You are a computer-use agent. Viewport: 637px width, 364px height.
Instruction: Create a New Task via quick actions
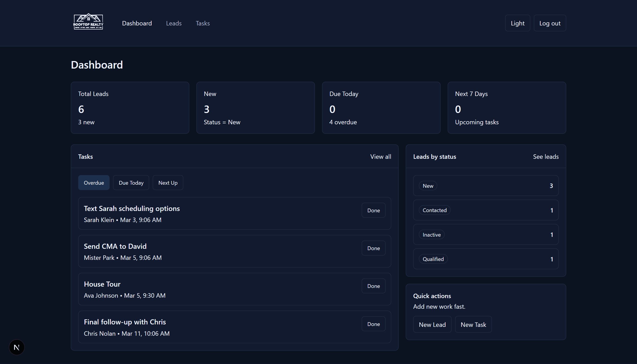click(473, 324)
